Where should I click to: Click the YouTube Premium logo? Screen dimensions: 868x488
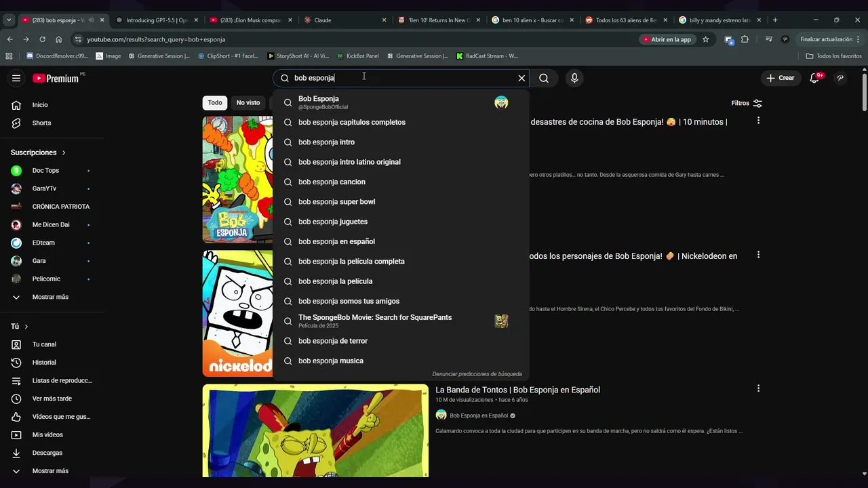pyautogui.click(x=56, y=78)
